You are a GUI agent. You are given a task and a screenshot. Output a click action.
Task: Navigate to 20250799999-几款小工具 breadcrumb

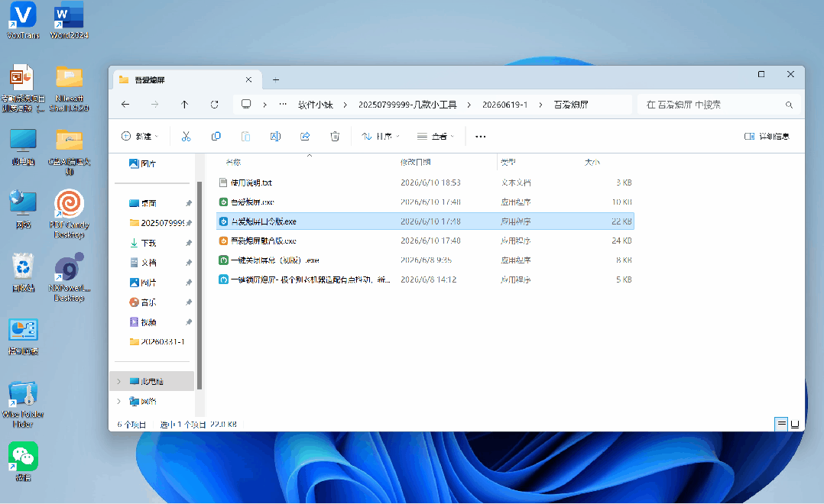click(x=407, y=105)
